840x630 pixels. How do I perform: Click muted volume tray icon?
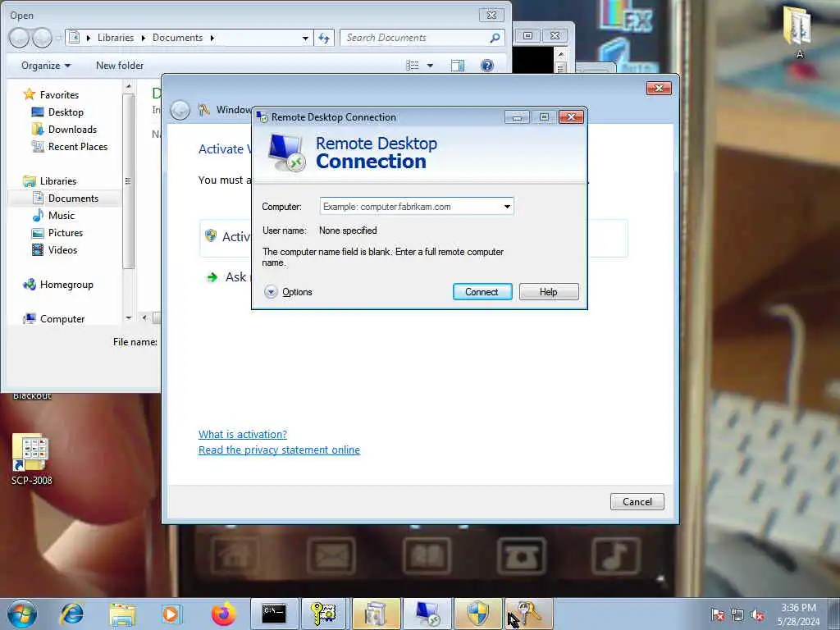click(757, 614)
